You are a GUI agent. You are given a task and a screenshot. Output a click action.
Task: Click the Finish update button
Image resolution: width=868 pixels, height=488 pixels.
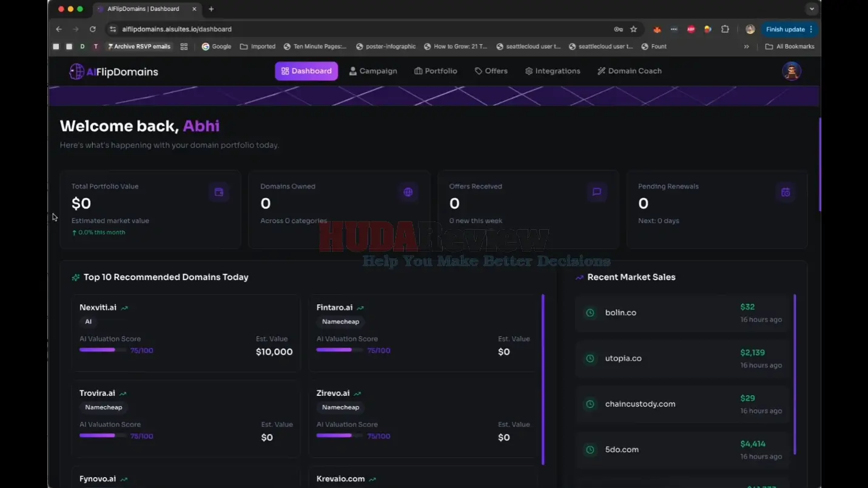[x=790, y=29]
